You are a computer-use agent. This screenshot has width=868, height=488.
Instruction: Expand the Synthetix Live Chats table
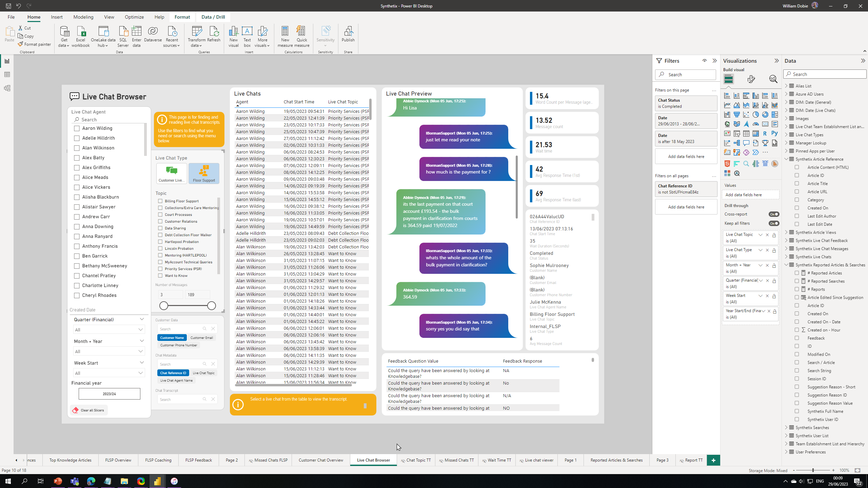tap(786, 257)
